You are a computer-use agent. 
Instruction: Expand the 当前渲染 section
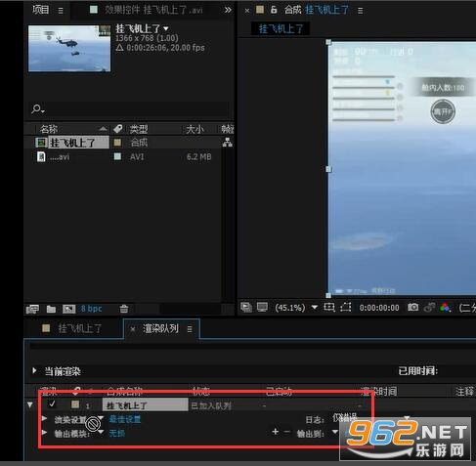[34, 370]
